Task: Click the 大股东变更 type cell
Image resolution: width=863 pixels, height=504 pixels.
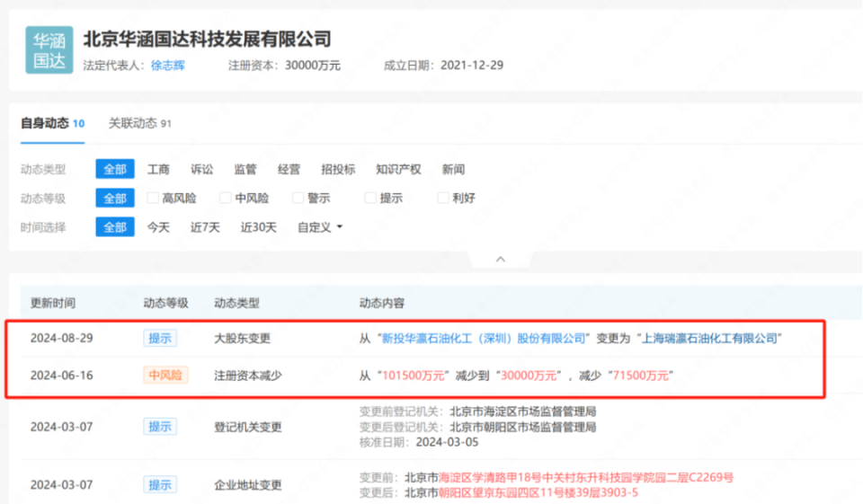Action: tap(242, 339)
